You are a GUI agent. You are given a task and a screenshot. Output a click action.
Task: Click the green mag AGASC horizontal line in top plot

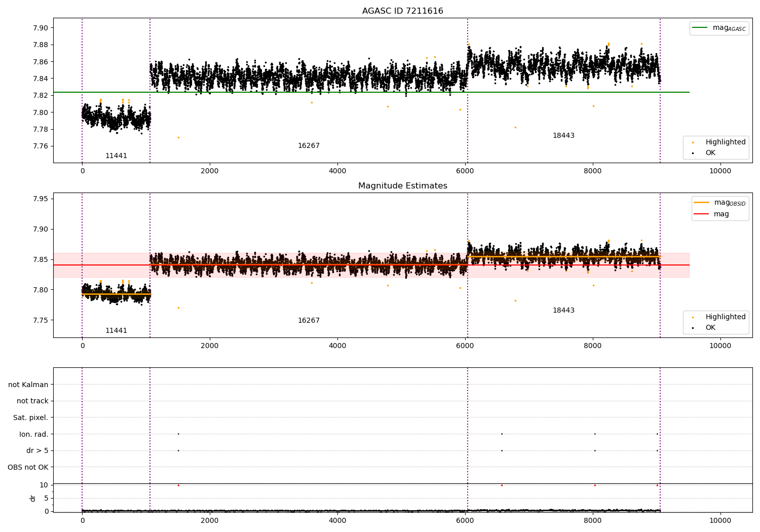(371, 92)
